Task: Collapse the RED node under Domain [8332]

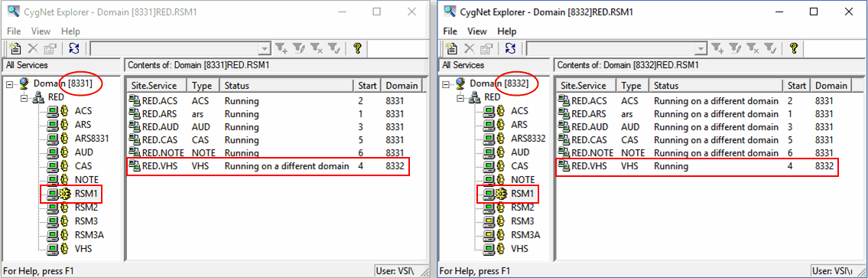Action: click(x=461, y=98)
